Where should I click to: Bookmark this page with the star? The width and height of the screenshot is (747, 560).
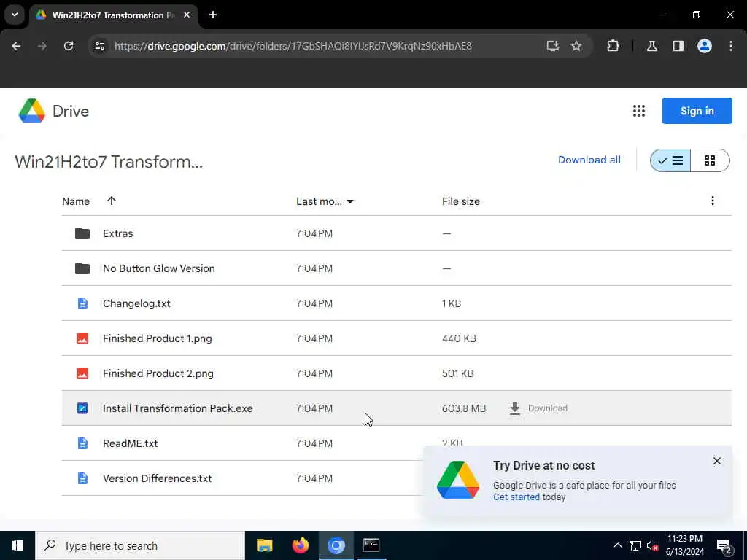click(576, 46)
